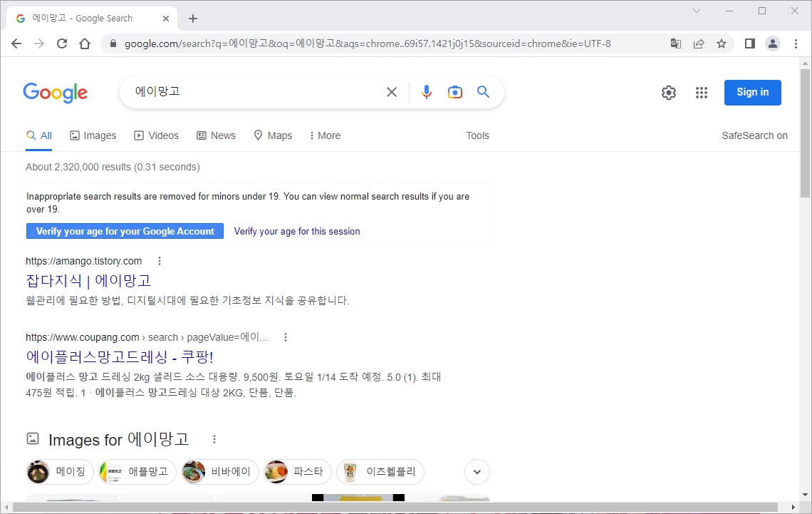
Task: Click the horizontal scrollbar at the bottom
Action: click(x=395, y=507)
